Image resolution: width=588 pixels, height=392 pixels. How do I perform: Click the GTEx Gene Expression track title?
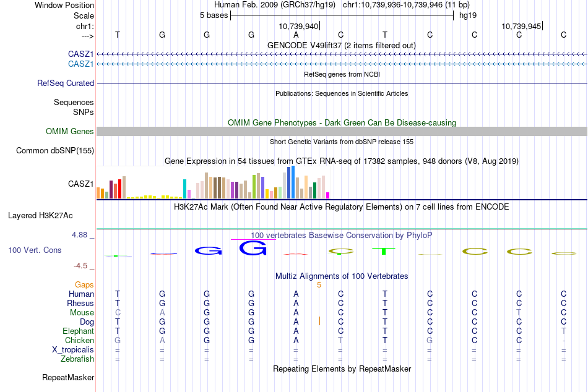[342, 161]
